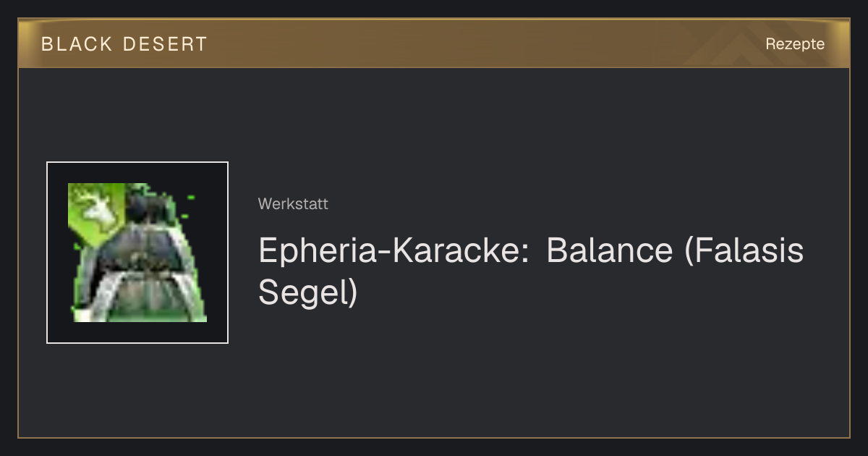Click the word Segel) on the second line
868x456 pixels.
point(308,292)
